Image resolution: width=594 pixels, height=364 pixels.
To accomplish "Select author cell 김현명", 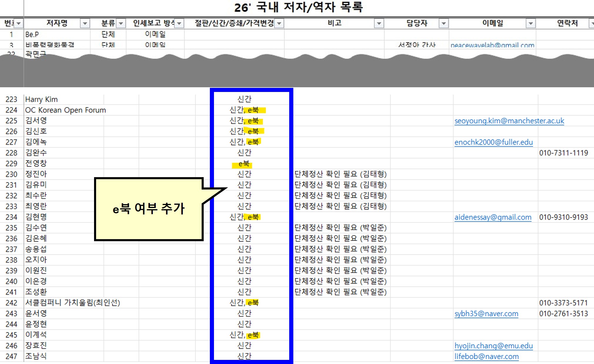I will click(x=59, y=217).
